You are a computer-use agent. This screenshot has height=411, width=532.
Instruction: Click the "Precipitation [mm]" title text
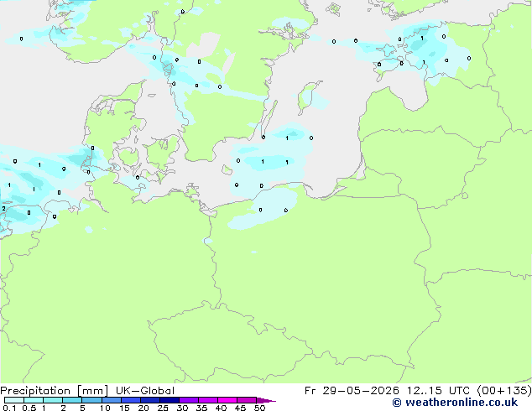54,391
